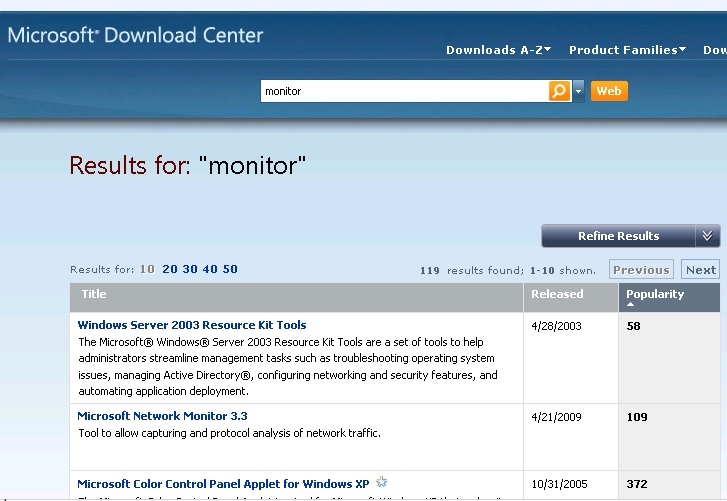Click the orange Web button
727x501 pixels.
(609, 91)
